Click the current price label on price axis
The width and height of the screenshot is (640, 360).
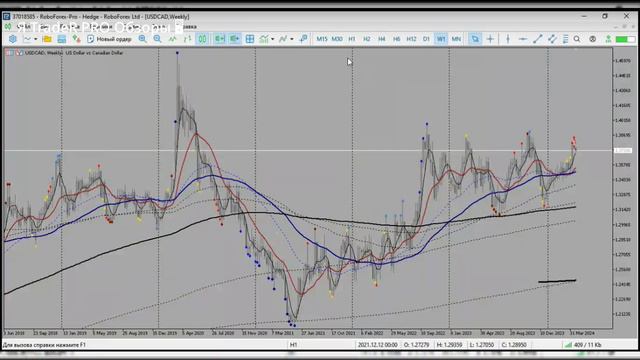pyautogui.click(x=623, y=151)
